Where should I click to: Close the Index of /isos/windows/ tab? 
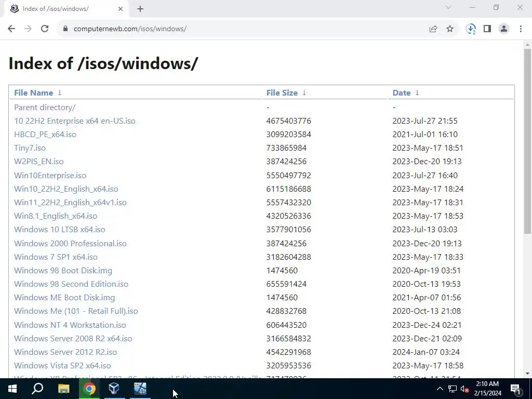coord(121,9)
